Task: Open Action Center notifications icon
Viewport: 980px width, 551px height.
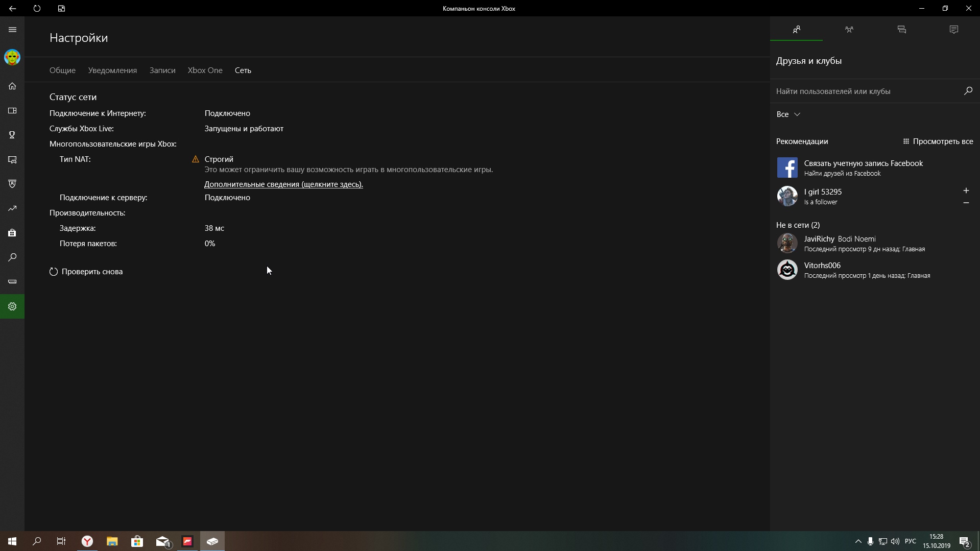Action: pos(964,541)
